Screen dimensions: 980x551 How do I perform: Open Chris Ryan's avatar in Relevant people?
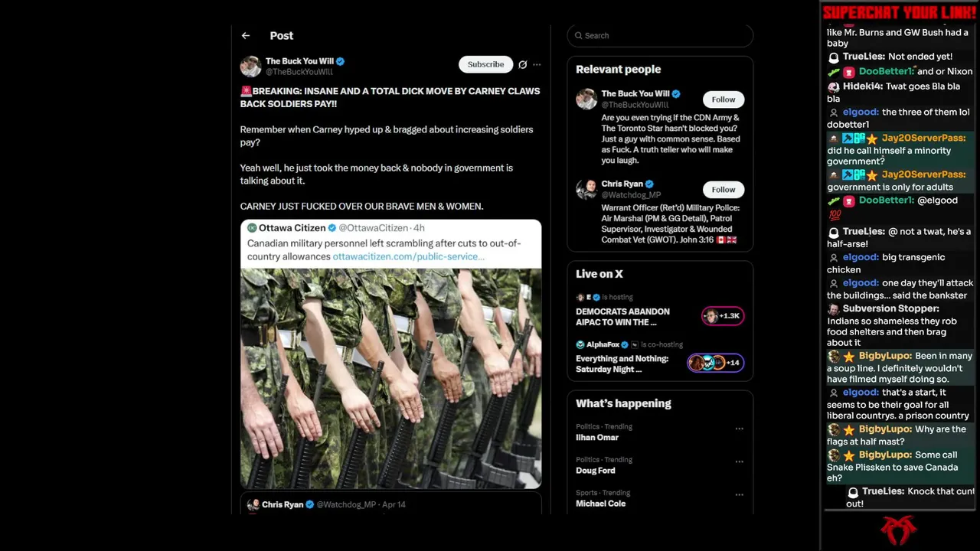click(586, 189)
